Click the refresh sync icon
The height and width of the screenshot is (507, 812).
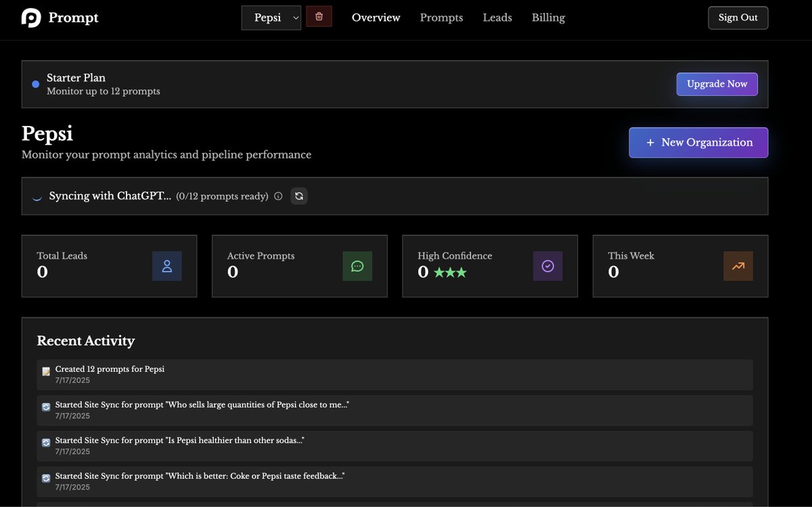[x=299, y=196]
